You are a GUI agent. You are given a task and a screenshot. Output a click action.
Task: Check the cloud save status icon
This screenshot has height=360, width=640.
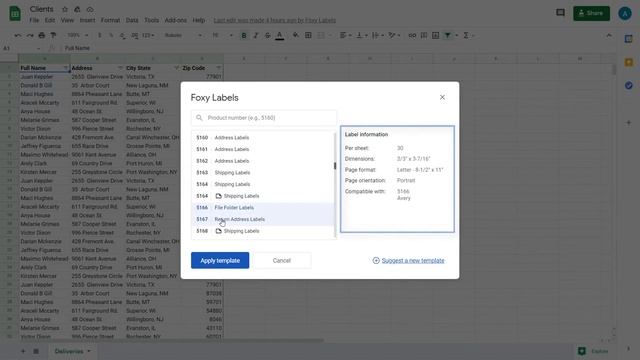90,9
